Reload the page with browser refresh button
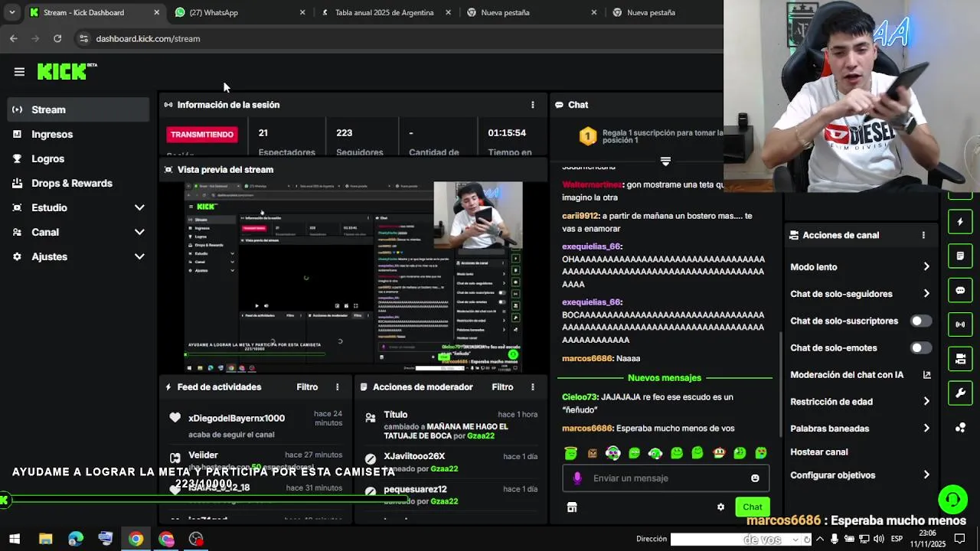 tap(57, 38)
